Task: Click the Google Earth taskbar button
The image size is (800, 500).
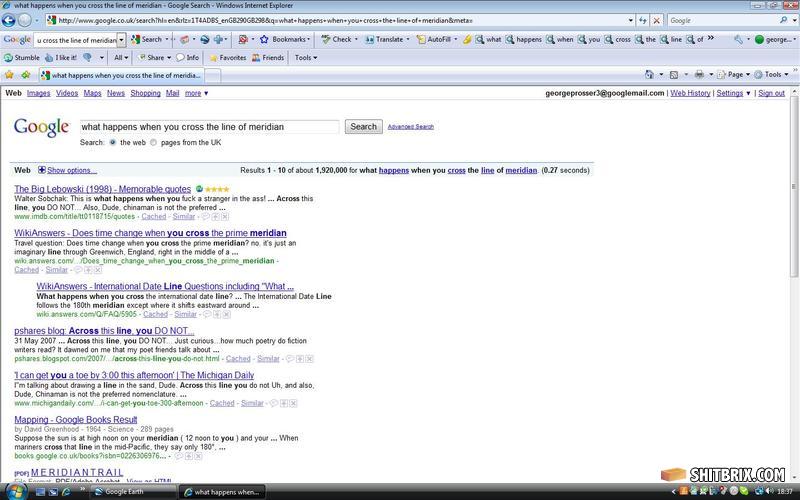Action: coord(133,492)
